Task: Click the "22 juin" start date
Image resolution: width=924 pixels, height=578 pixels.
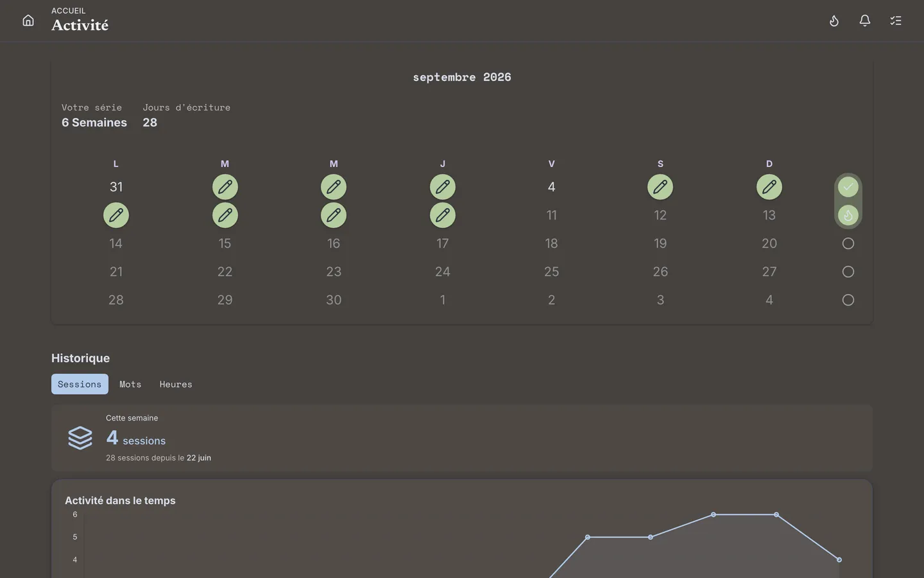Action: pyautogui.click(x=199, y=458)
